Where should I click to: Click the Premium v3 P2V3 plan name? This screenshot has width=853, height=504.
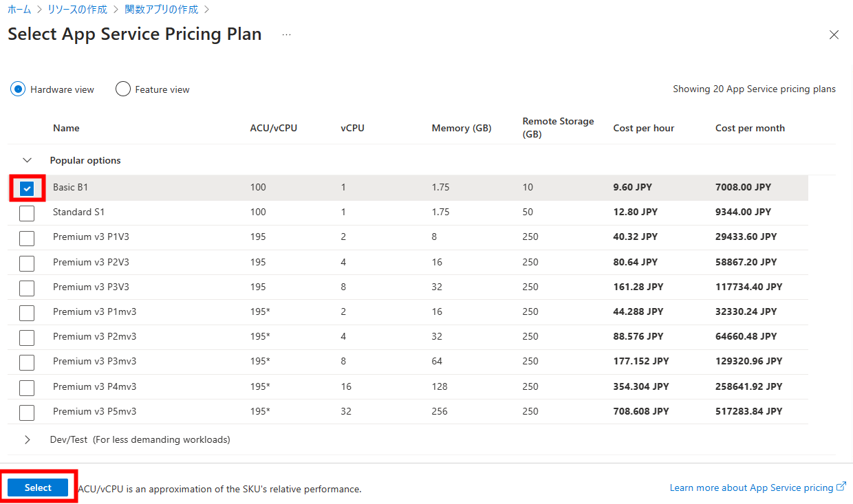click(x=91, y=262)
